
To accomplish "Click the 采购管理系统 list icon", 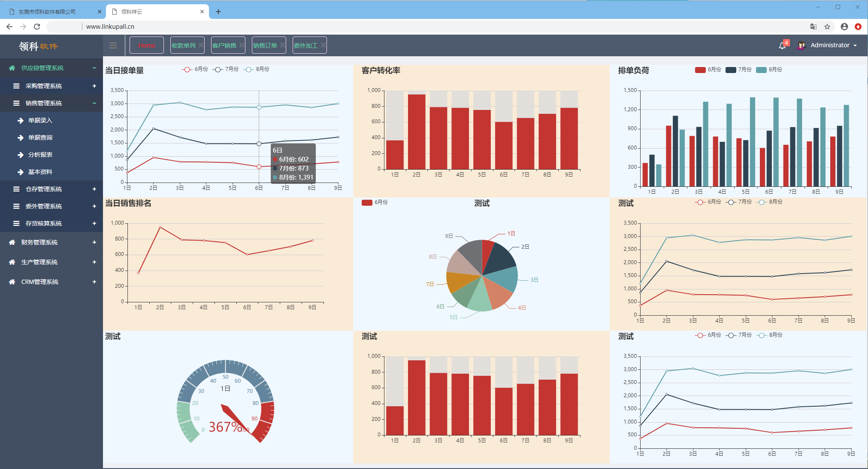I will click(x=16, y=86).
